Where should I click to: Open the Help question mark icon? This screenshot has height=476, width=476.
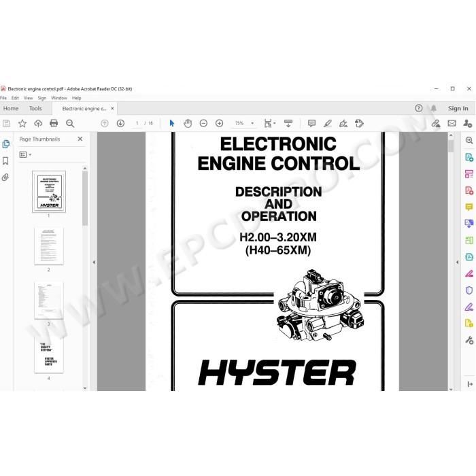click(x=419, y=108)
